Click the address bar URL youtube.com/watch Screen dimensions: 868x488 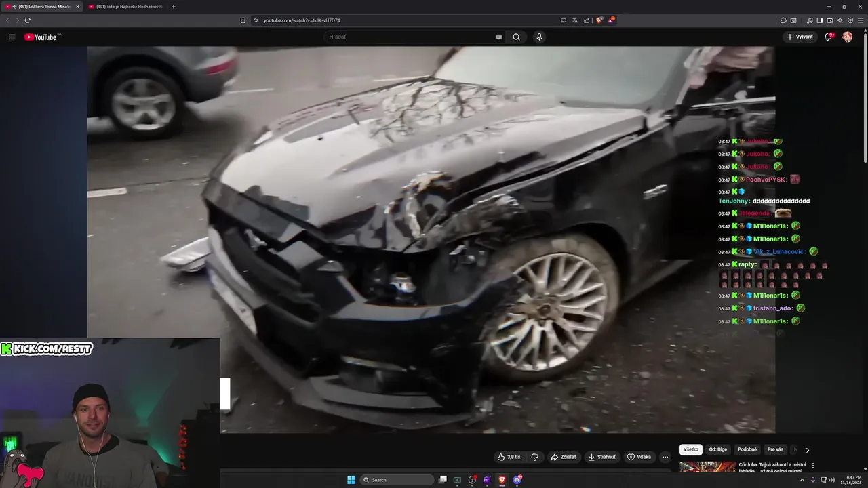[302, 20]
